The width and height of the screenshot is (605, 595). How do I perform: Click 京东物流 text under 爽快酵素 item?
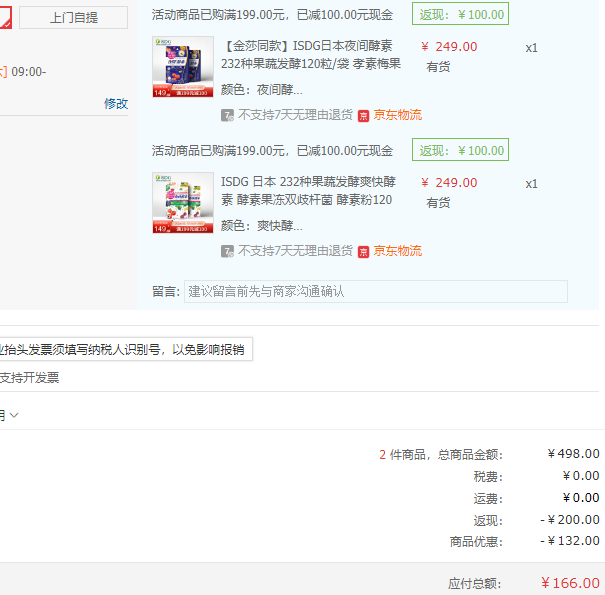tap(397, 251)
